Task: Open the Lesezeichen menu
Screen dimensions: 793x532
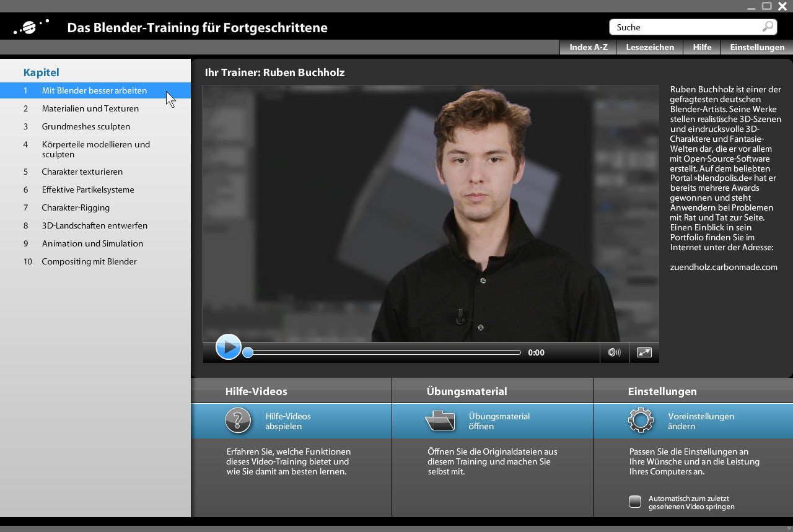Action: [x=649, y=47]
